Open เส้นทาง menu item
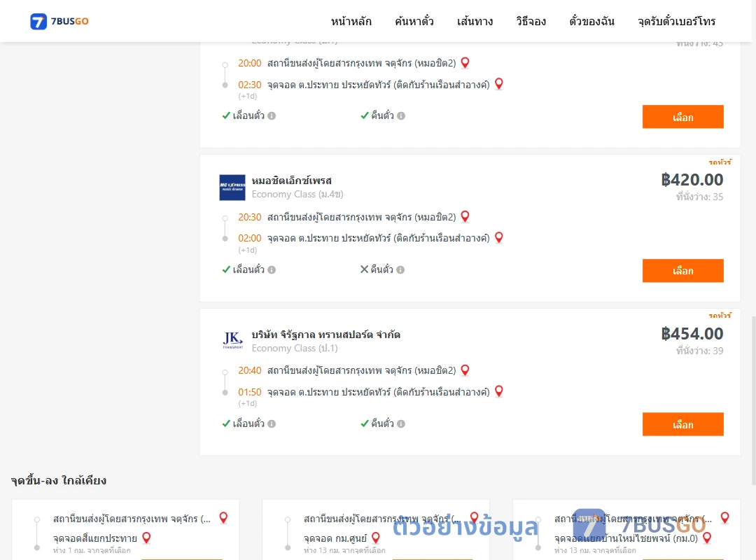The width and height of the screenshot is (756, 560). pyautogui.click(x=475, y=21)
